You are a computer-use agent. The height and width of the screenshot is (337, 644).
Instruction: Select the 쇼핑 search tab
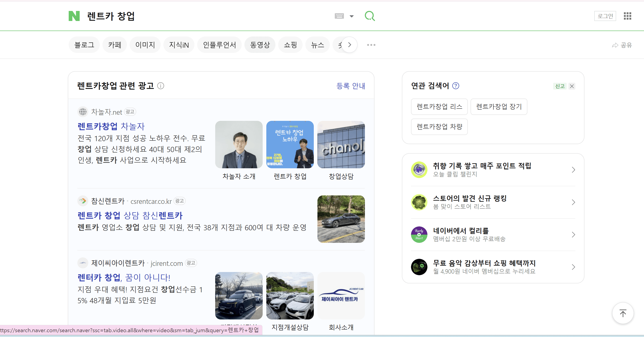(290, 45)
